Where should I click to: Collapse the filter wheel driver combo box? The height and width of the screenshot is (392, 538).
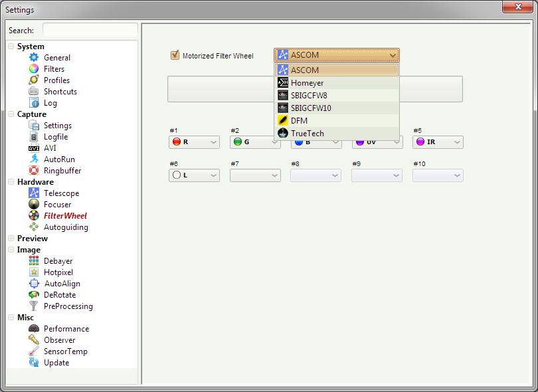[337, 55]
